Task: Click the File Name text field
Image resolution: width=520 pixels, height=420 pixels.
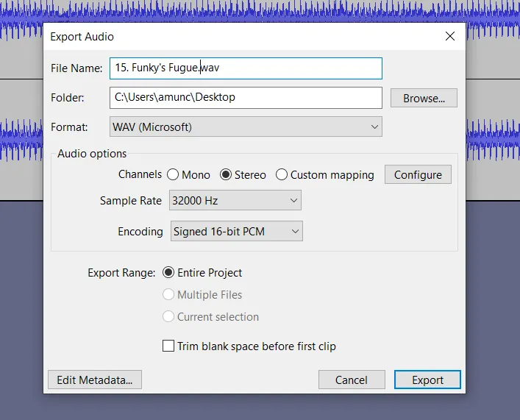Action: (x=246, y=68)
